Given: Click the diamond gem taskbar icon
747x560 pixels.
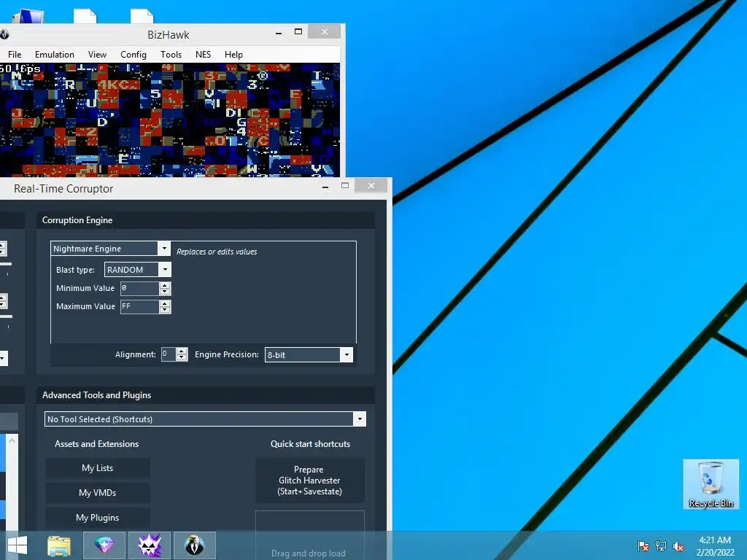Looking at the screenshot, I should coord(104,545).
